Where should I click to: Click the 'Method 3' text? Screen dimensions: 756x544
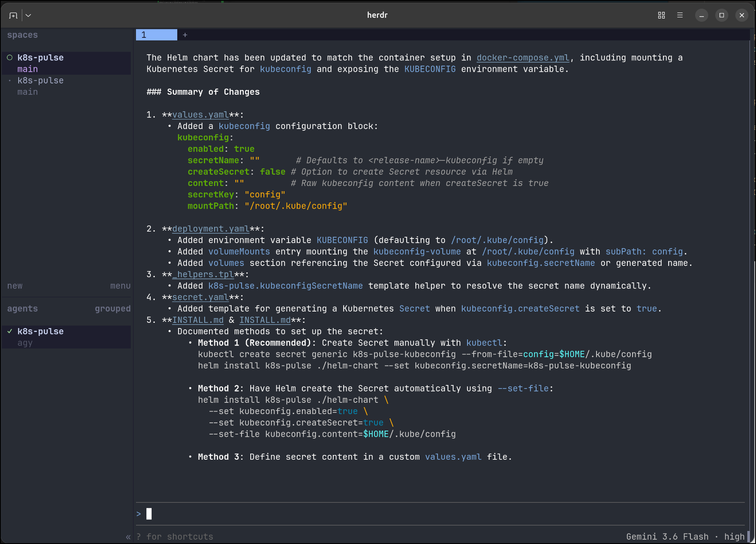[219, 457]
